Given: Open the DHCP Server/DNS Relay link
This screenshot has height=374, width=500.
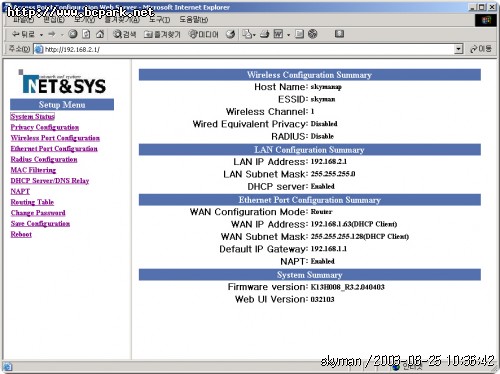Looking at the screenshot, I should click(x=50, y=181).
